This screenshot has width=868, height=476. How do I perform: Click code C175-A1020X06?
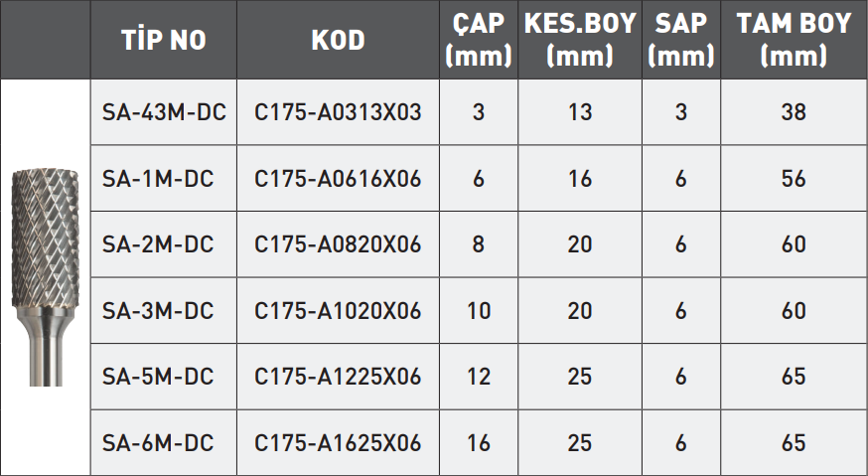click(338, 311)
